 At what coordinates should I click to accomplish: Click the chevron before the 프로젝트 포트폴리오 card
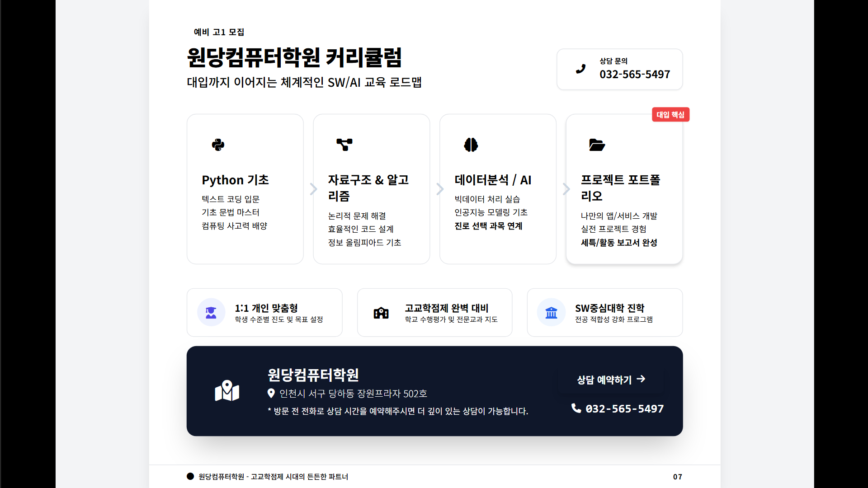pos(566,189)
